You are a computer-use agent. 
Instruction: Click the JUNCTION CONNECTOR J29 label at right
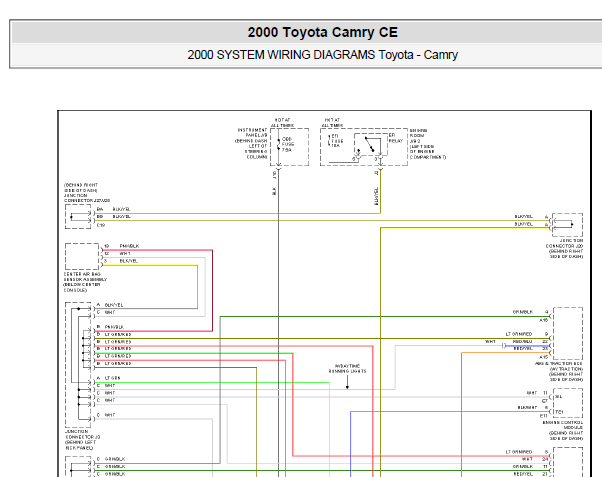point(564,248)
